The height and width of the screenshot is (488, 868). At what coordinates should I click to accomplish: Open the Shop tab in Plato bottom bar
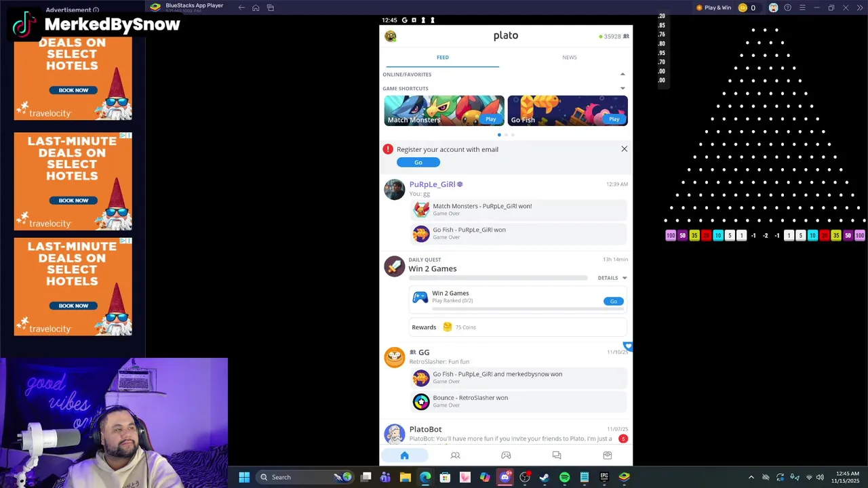click(608, 455)
